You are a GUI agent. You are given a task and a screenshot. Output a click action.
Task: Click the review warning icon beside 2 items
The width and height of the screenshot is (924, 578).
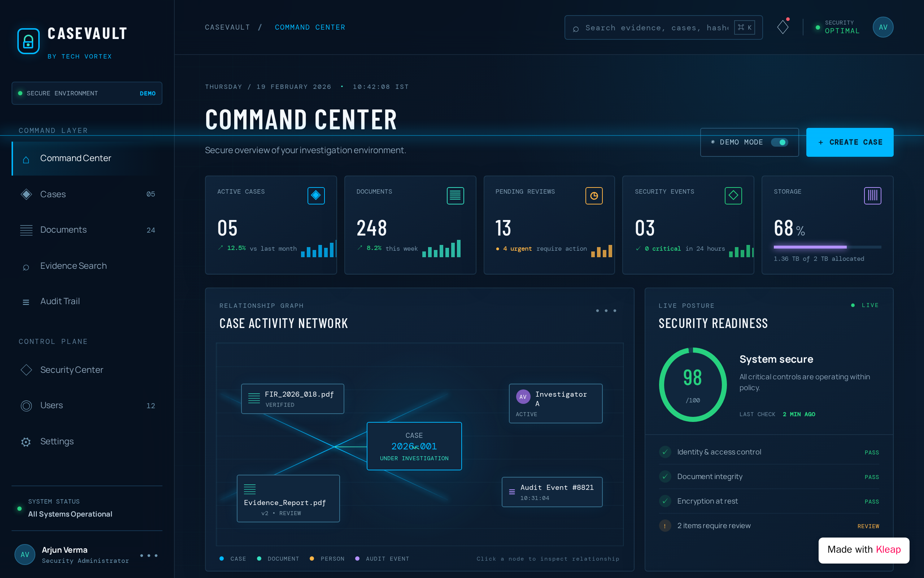(x=665, y=526)
